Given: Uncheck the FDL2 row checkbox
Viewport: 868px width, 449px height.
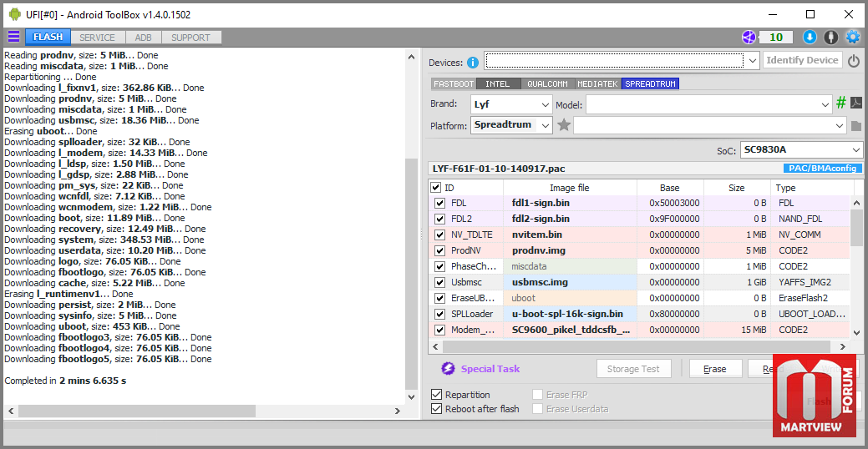Looking at the screenshot, I should (x=440, y=219).
